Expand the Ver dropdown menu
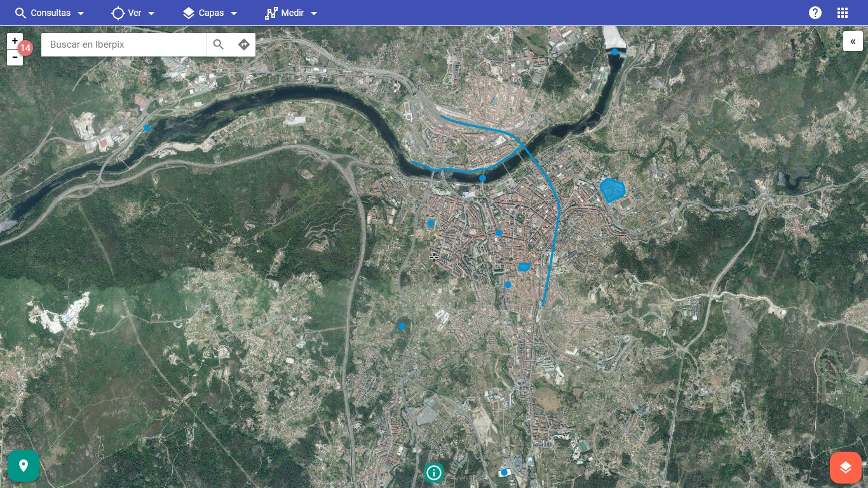Image resolution: width=868 pixels, height=488 pixels. click(133, 13)
